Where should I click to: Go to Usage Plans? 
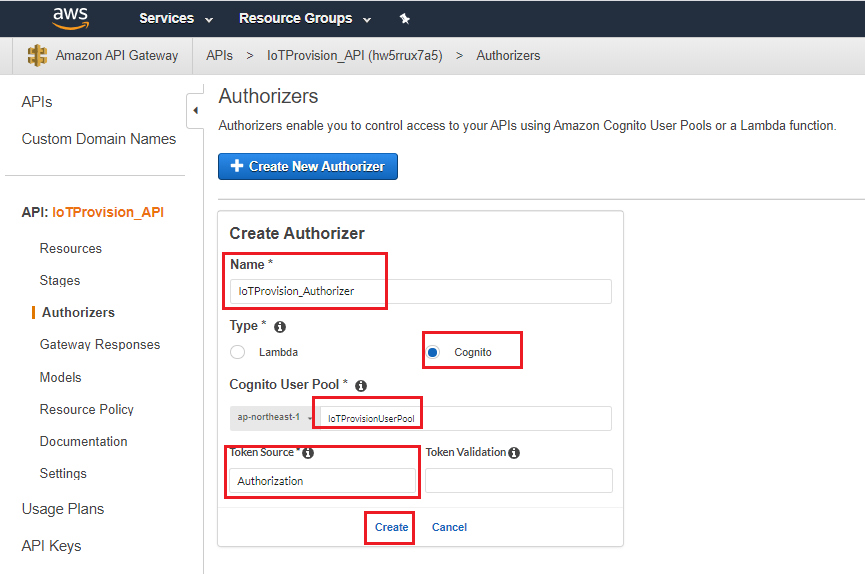[63, 509]
